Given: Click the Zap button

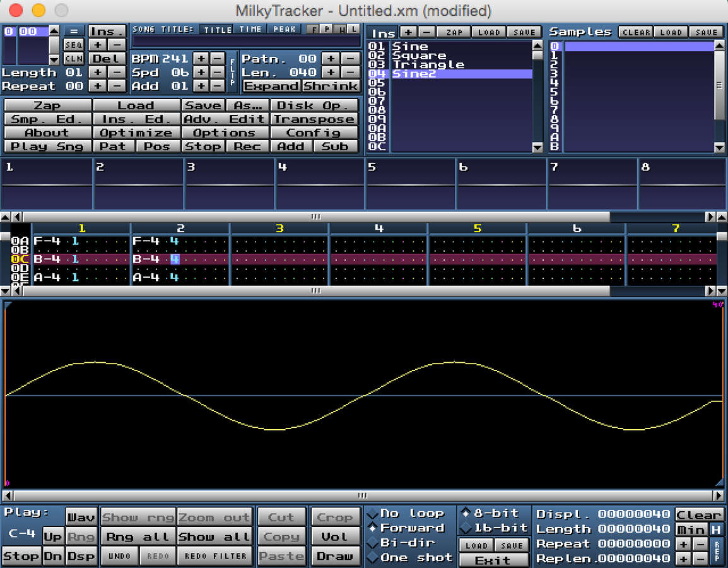Looking at the screenshot, I should pyautogui.click(x=47, y=105).
